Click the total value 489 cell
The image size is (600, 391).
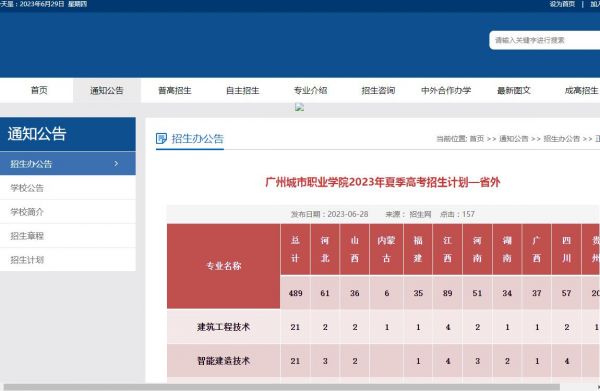[x=295, y=293]
